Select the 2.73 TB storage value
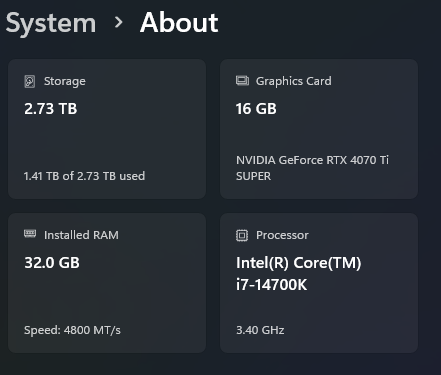 point(51,109)
